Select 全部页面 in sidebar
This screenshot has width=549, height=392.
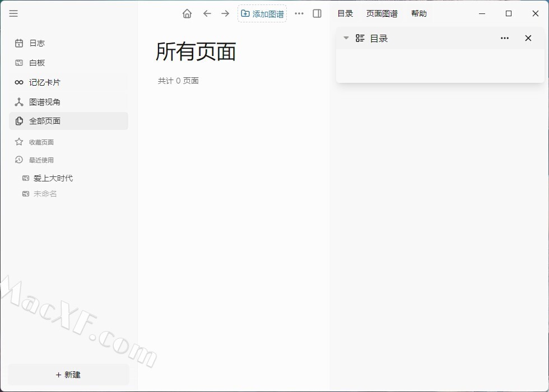point(68,121)
